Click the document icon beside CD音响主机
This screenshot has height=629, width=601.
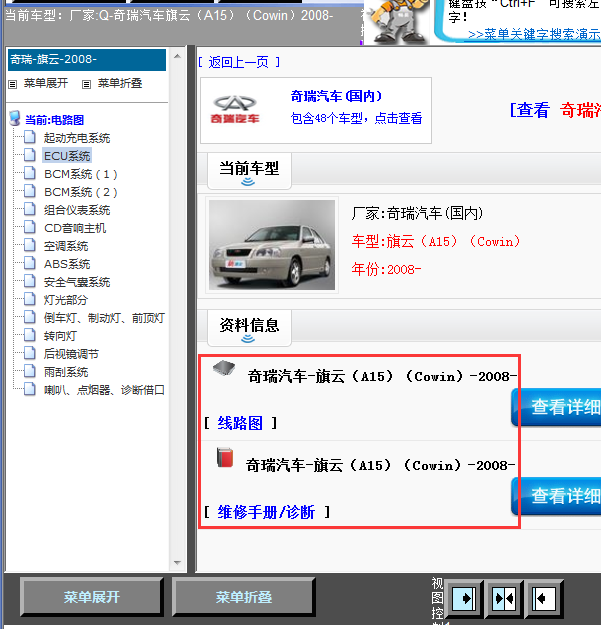[30, 227]
